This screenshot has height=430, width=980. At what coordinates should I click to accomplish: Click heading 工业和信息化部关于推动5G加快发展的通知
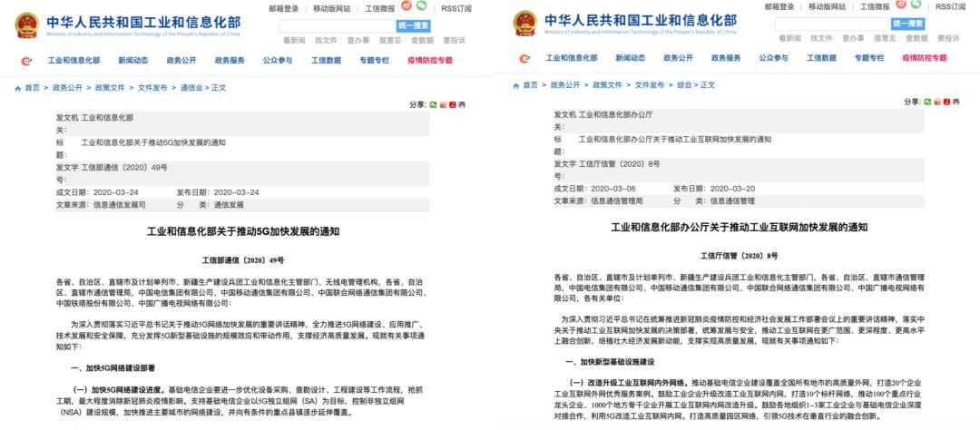242,232
